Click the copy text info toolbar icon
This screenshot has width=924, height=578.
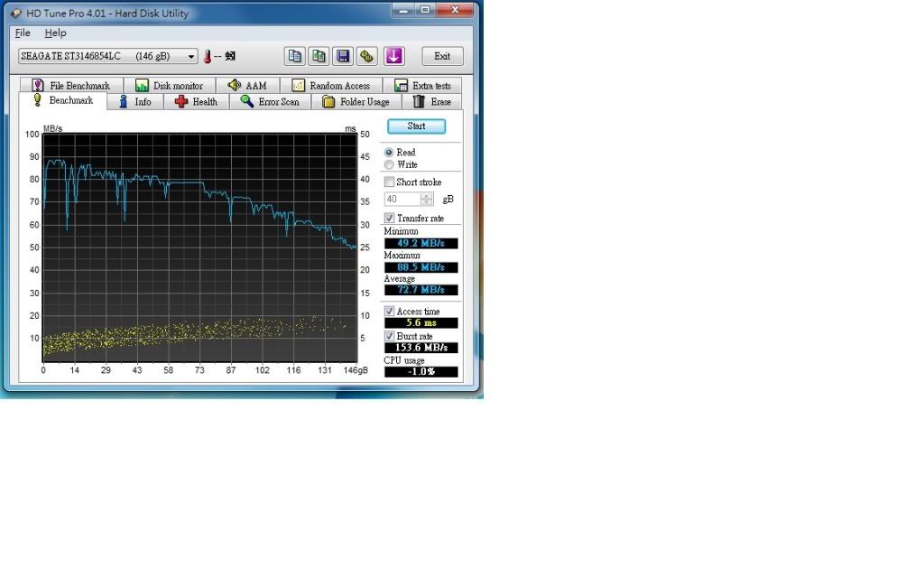coord(295,56)
